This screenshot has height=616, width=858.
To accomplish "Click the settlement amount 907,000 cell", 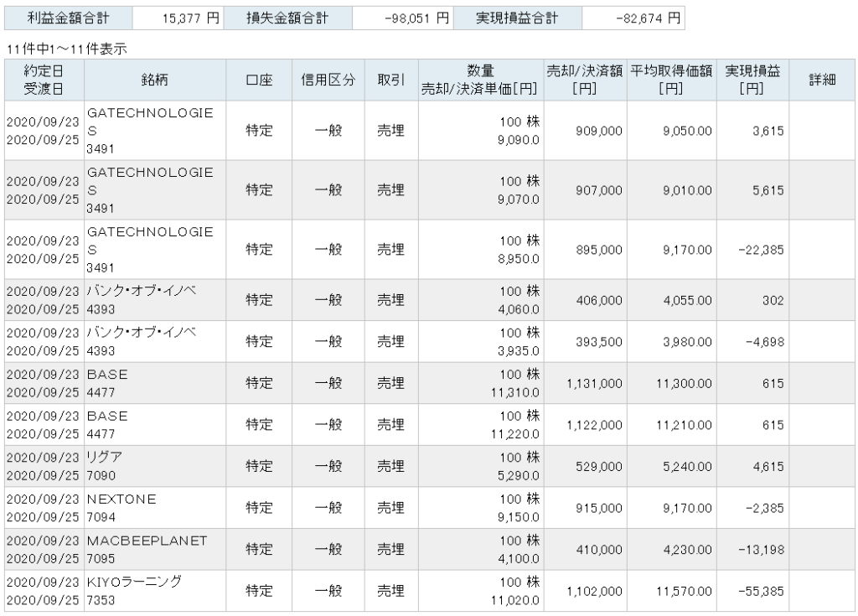I will pos(585,190).
